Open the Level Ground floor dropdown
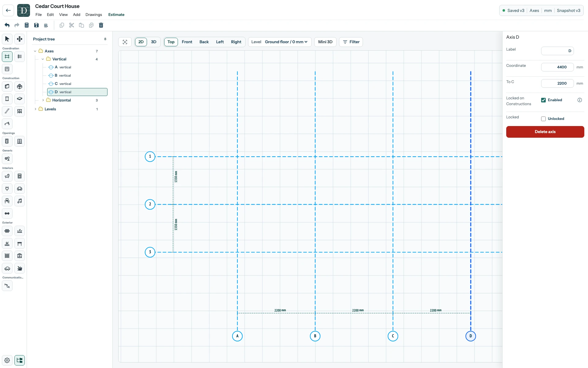Viewport: 588px width, 368px height. coord(280,42)
